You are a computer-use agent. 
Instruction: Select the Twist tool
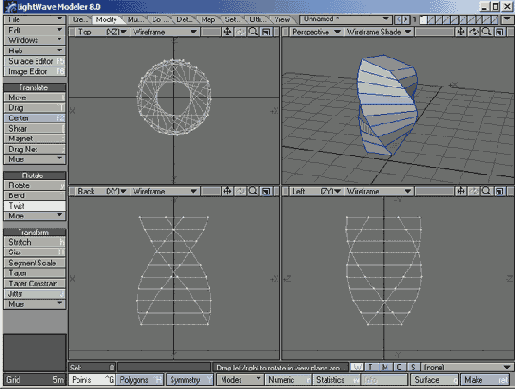click(x=34, y=206)
